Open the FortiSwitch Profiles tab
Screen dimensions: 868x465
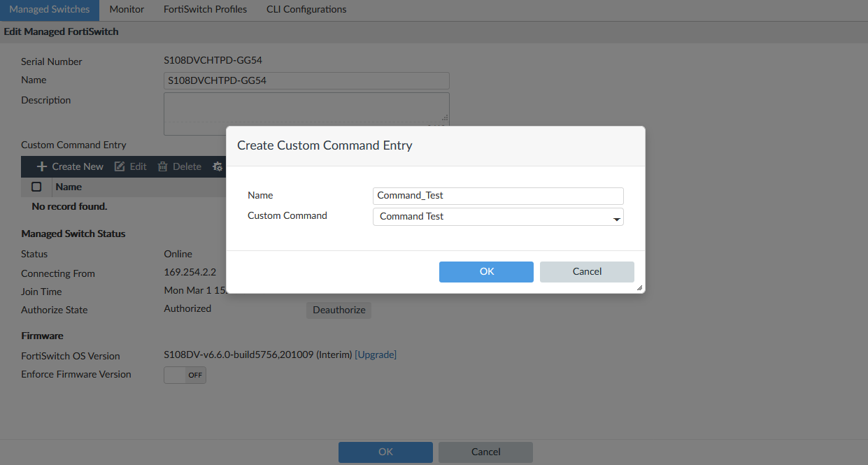(205, 10)
